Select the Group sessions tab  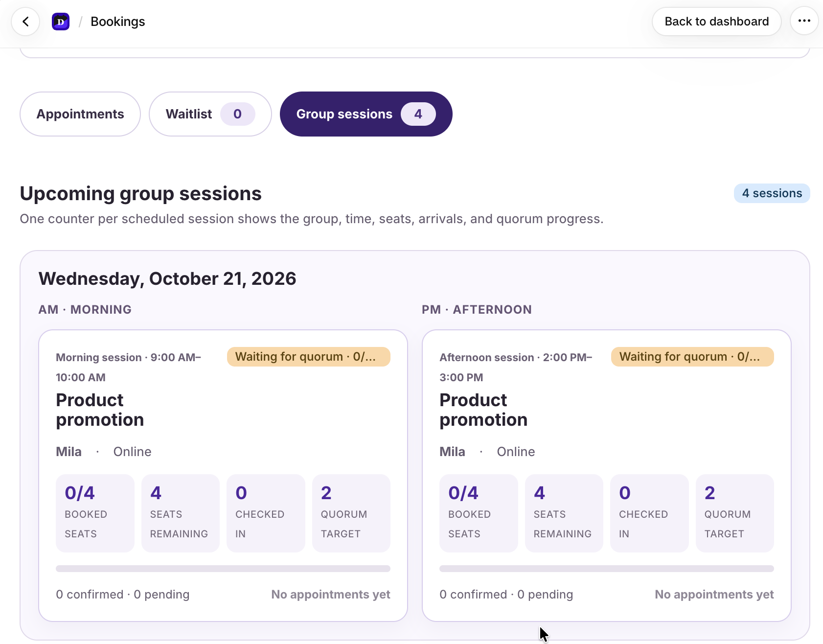(366, 114)
